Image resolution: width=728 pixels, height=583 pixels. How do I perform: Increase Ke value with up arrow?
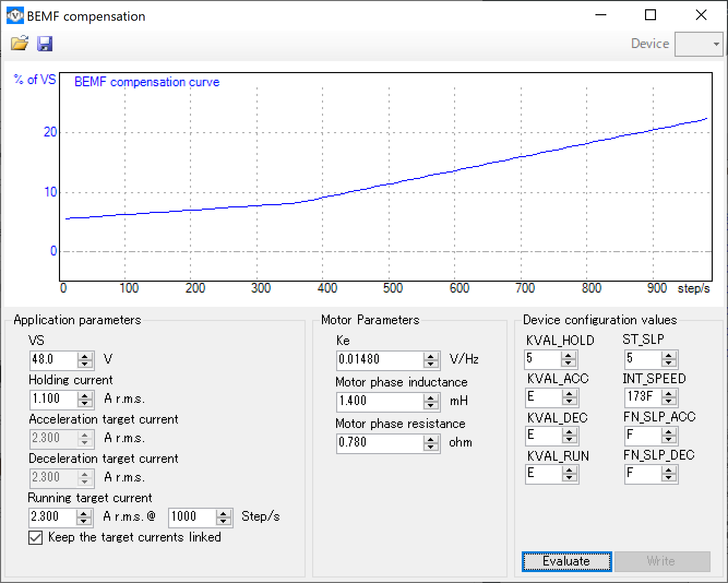[431, 356]
